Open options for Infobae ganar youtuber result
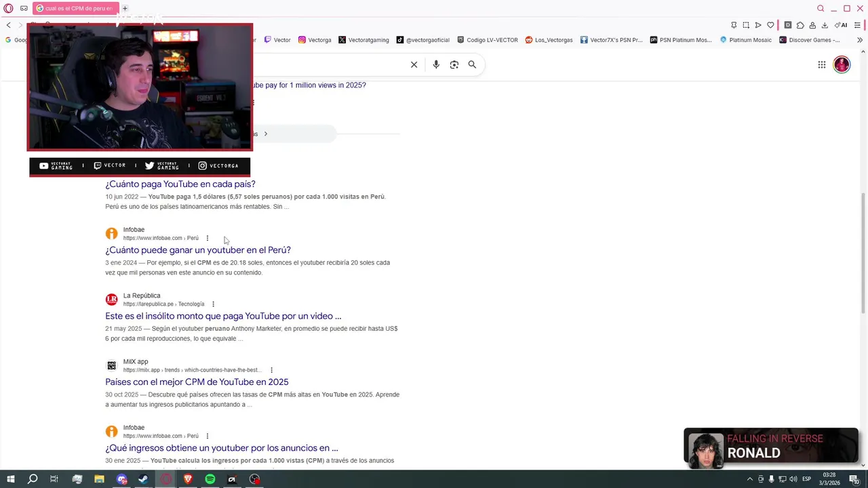Image resolution: width=868 pixels, height=488 pixels. [x=208, y=238]
